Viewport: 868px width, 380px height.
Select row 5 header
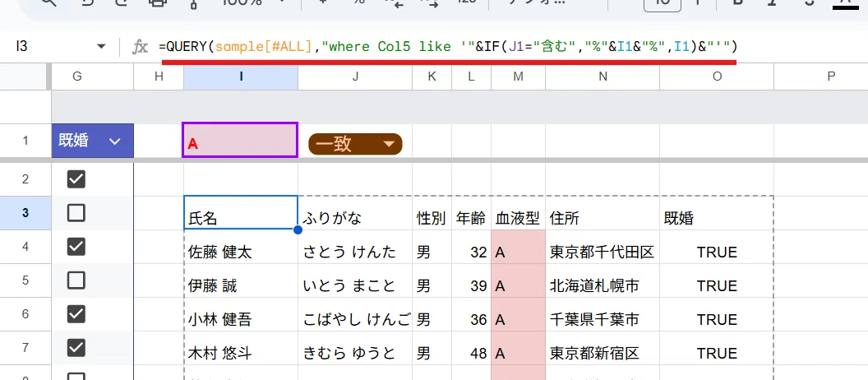click(25, 280)
